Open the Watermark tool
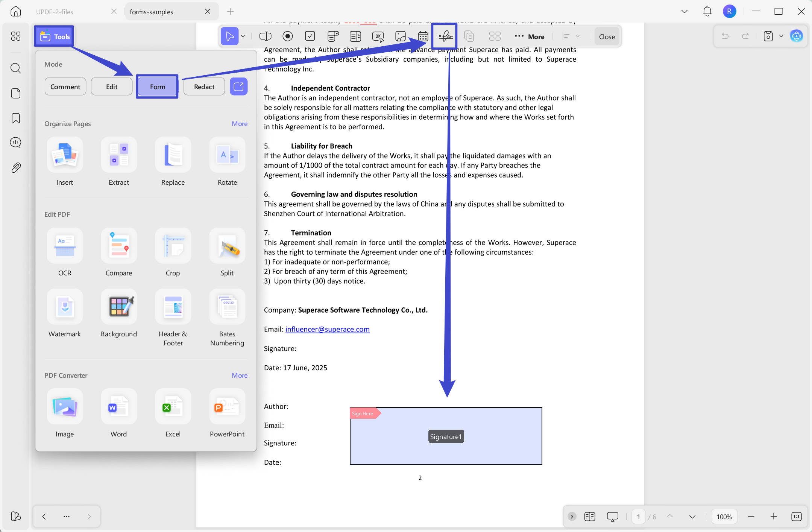The height and width of the screenshot is (532, 812). click(x=65, y=313)
